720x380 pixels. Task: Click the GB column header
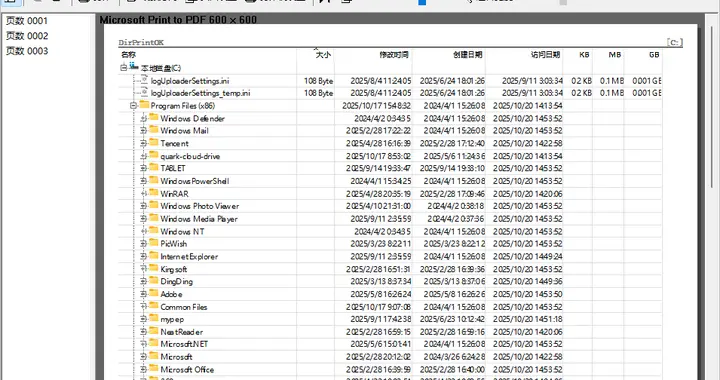pos(654,55)
